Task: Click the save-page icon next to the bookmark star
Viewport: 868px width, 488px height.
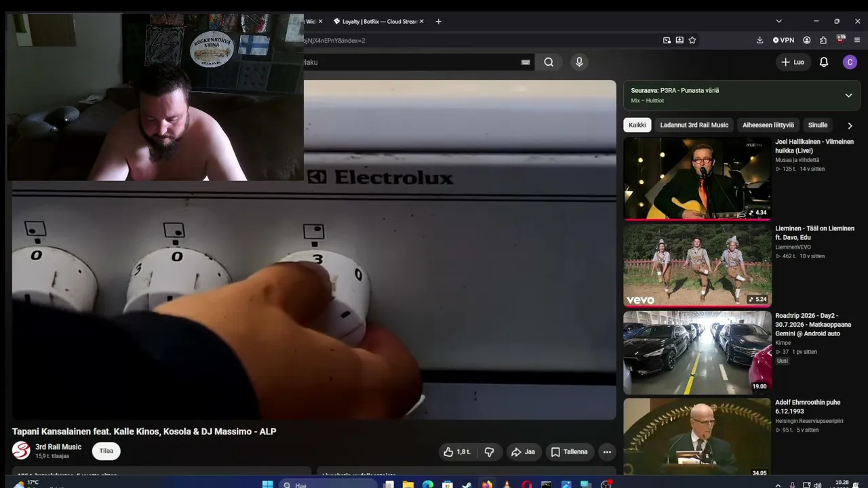Action: pos(679,40)
